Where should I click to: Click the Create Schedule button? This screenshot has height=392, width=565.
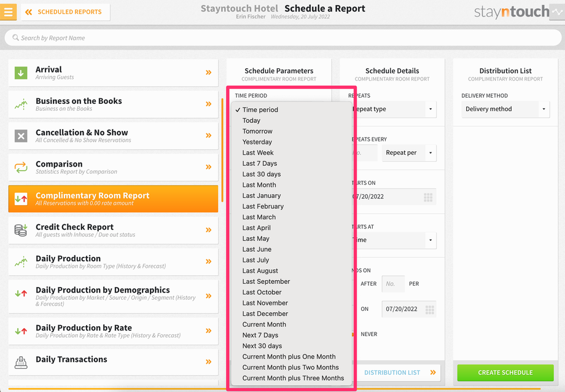[505, 372]
